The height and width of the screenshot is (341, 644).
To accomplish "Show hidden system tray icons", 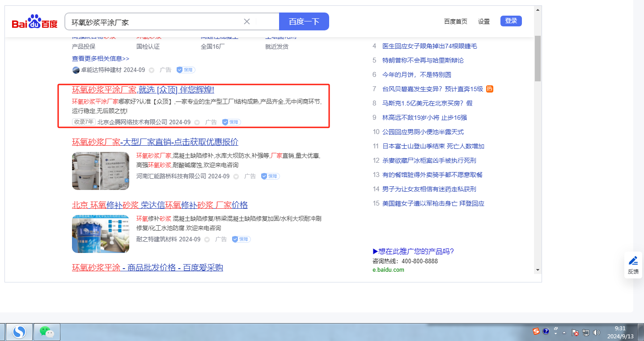I will pyautogui.click(x=564, y=333).
